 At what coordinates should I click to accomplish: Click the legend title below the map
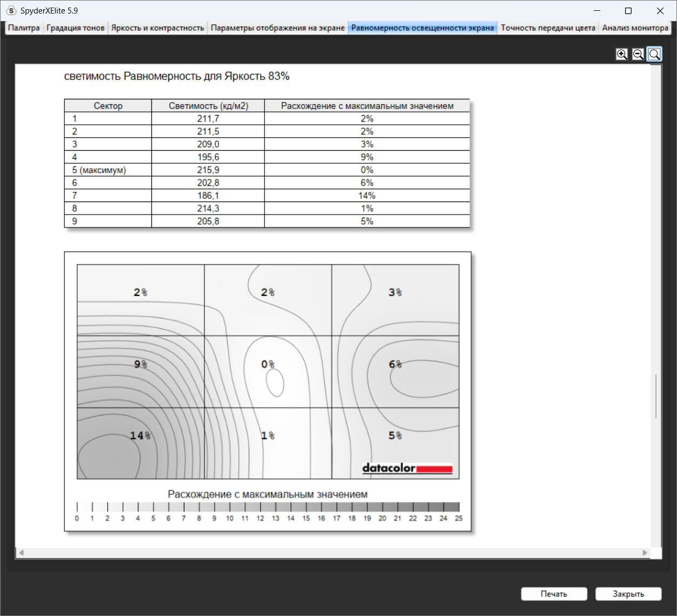268,494
